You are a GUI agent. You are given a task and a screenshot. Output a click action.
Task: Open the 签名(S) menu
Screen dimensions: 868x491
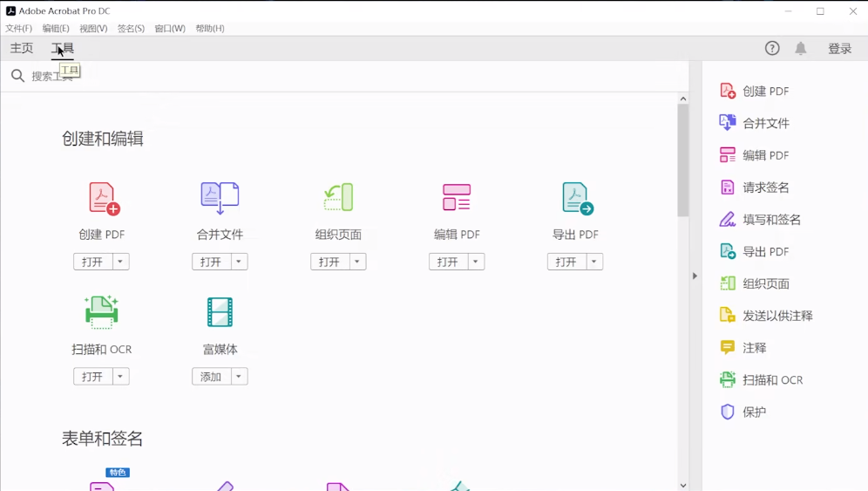tap(132, 28)
